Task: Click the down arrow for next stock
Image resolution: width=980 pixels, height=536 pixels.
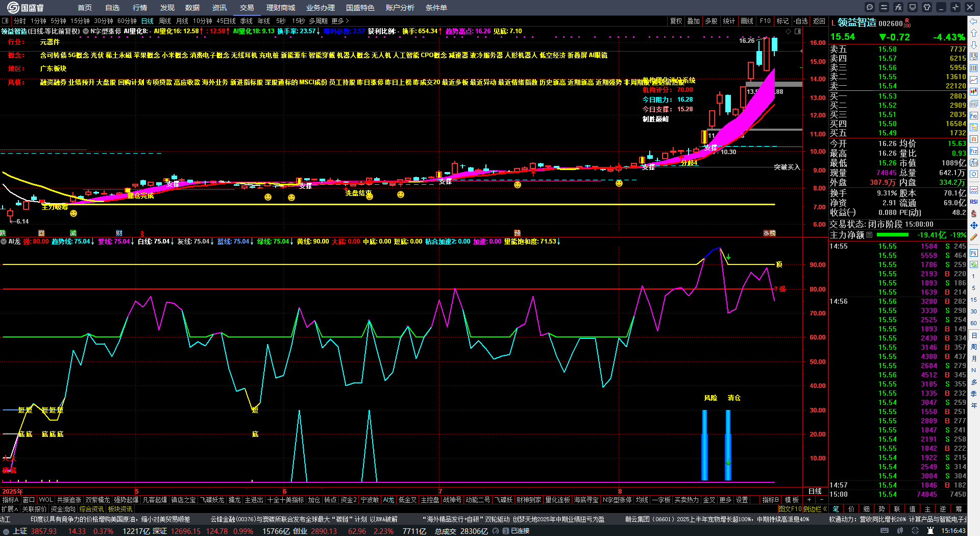Action: click(x=974, y=45)
